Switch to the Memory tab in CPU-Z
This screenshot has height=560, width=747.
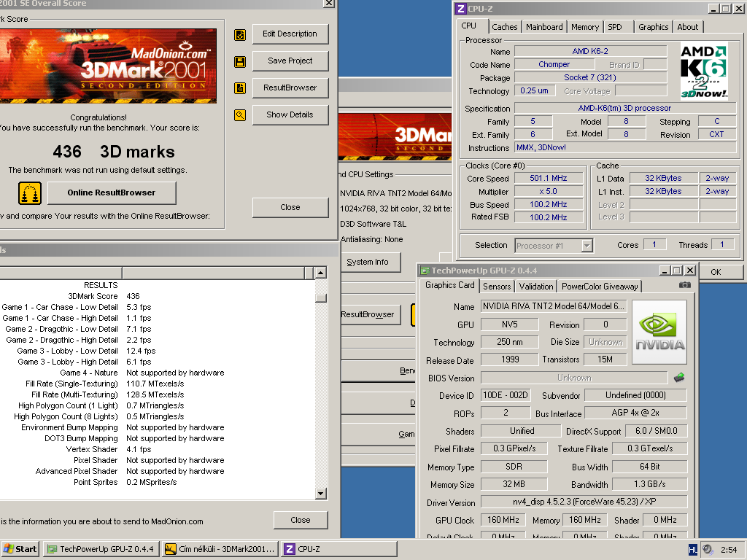click(x=585, y=27)
